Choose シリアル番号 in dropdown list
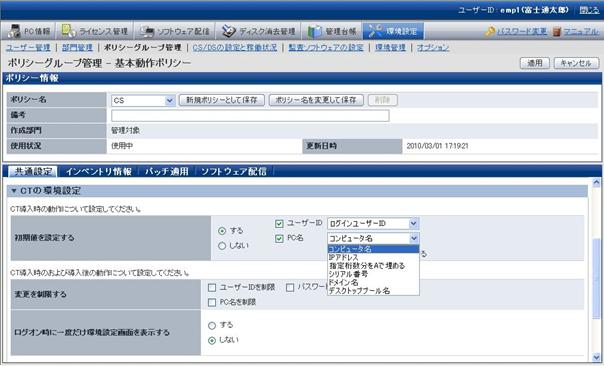 373,274
